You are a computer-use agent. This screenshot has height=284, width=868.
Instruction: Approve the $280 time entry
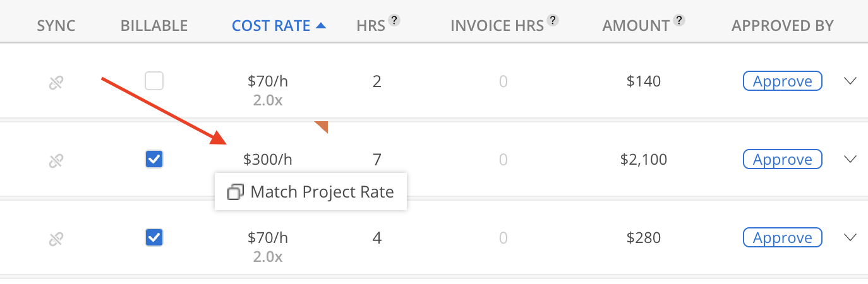(782, 237)
